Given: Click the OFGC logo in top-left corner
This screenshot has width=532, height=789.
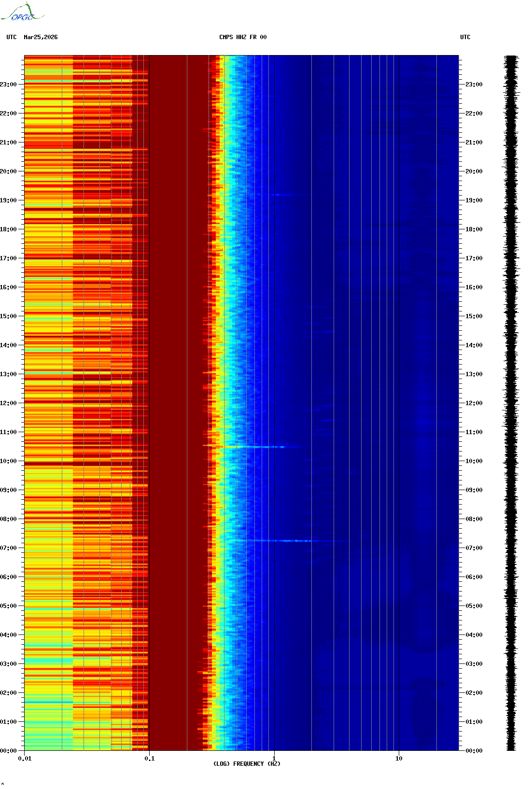Looking at the screenshot, I should 22,13.
